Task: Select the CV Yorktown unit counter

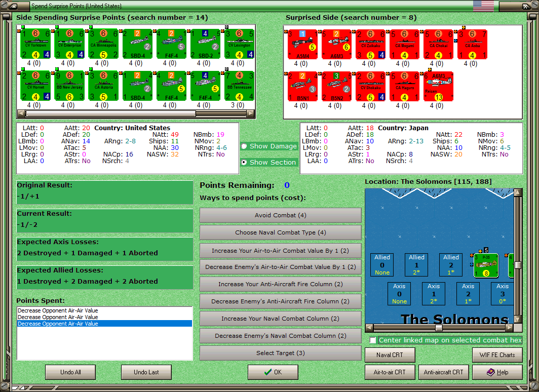Action: pos(35,44)
